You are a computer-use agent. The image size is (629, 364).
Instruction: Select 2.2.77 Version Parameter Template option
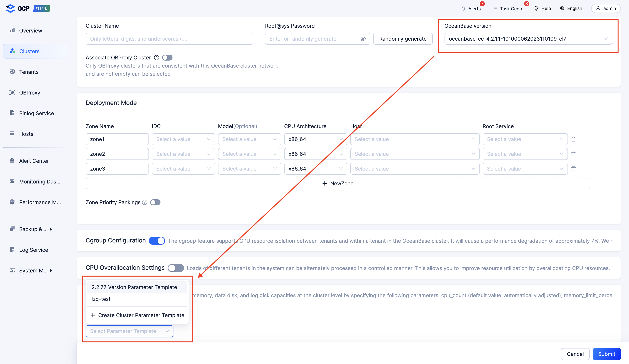[137, 287]
